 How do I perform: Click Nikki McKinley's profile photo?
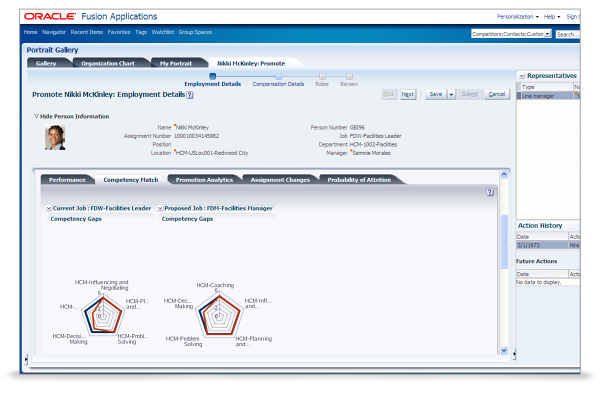55,137
